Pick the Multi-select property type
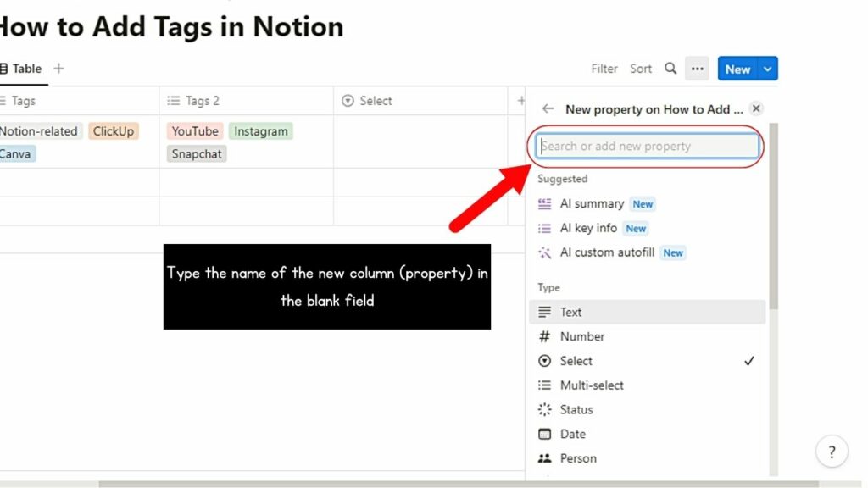Image resolution: width=868 pixels, height=488 pixels. 591,385
